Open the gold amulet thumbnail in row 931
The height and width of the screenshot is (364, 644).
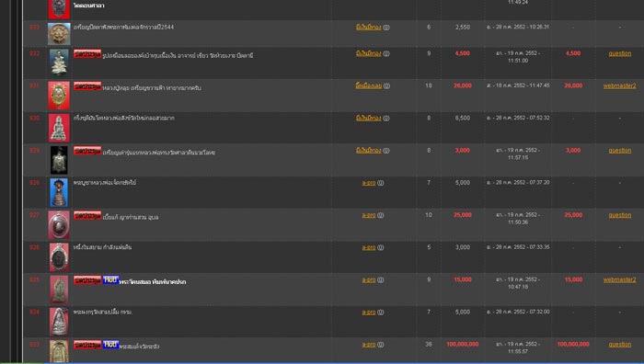(59, 96)
